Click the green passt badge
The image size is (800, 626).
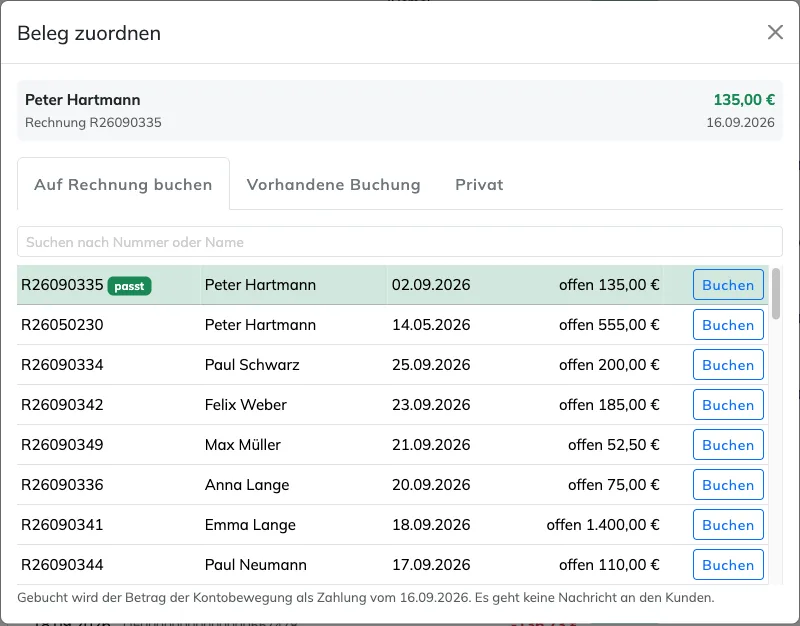(x=129, y=286)
